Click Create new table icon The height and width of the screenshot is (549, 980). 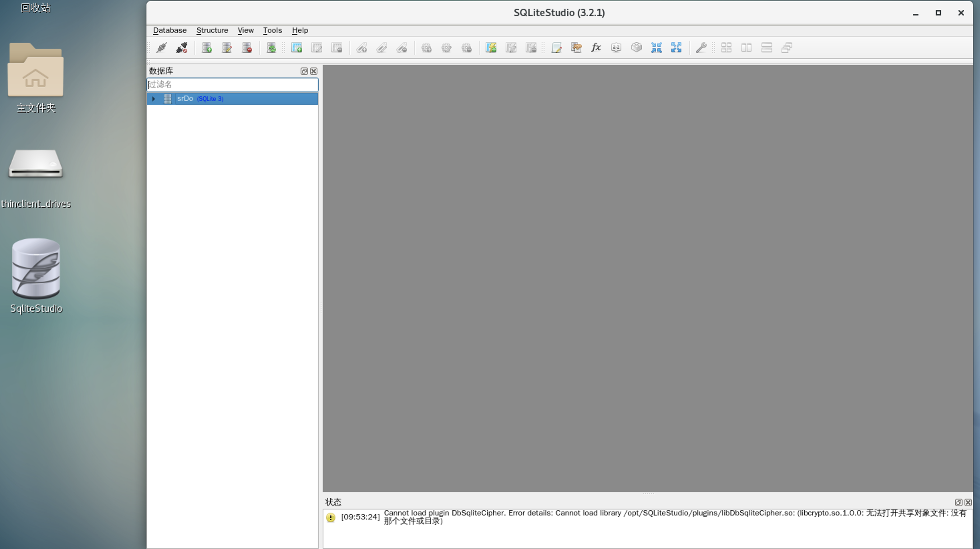click(296, 48)
